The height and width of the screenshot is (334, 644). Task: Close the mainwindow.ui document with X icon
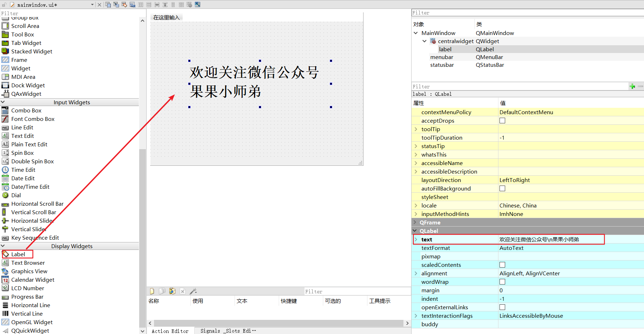99,5
